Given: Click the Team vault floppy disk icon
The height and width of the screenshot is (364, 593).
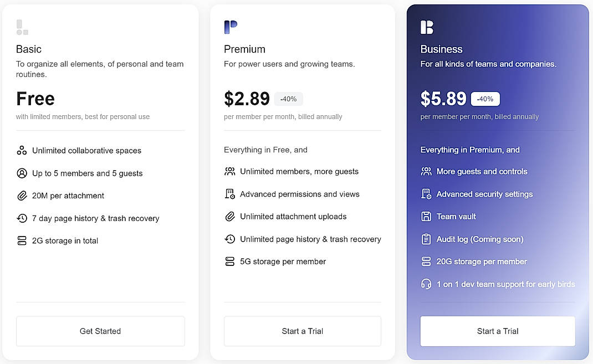Looking at the screenshot, I should pos(426,216).
